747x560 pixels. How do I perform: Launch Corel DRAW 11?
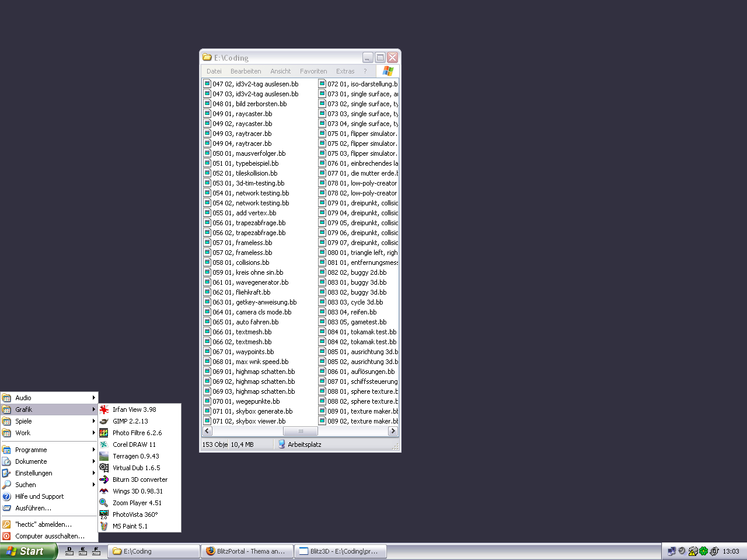point(134,444)
